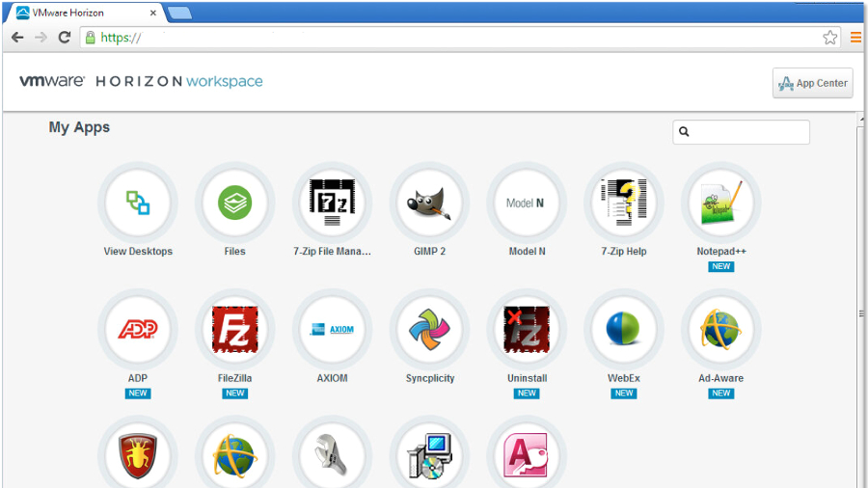Screen dimensions: 868x488
Task: Click the NEW badge under Uninstall
Action: pos(527,393)
